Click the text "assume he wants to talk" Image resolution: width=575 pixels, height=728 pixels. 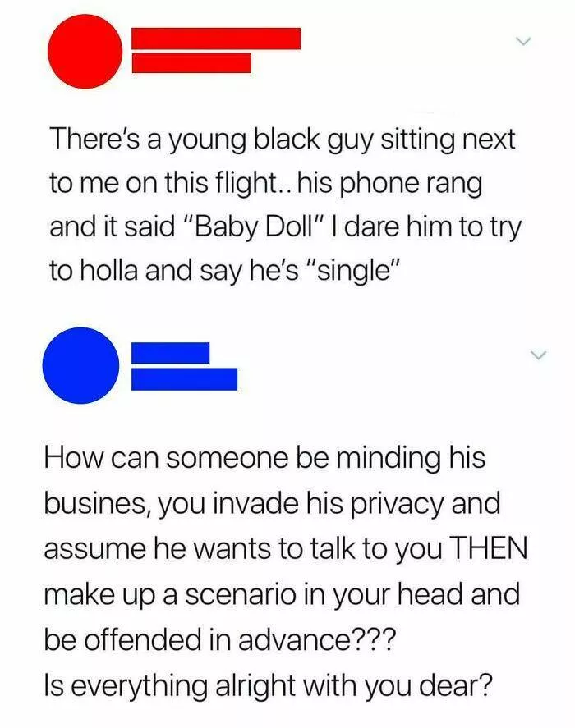[200, 548]
